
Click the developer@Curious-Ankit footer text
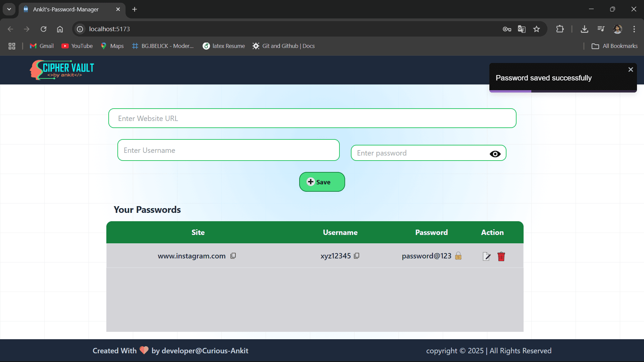pyautogui.click(x=205, y=351)
